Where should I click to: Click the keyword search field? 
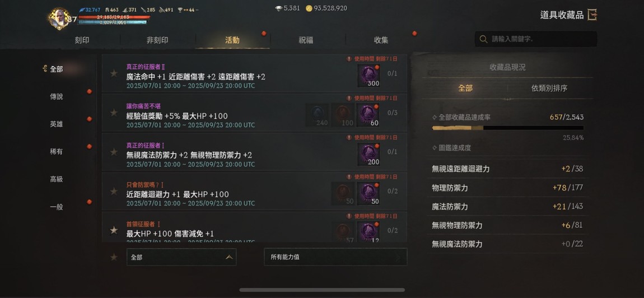pos(536,39)
